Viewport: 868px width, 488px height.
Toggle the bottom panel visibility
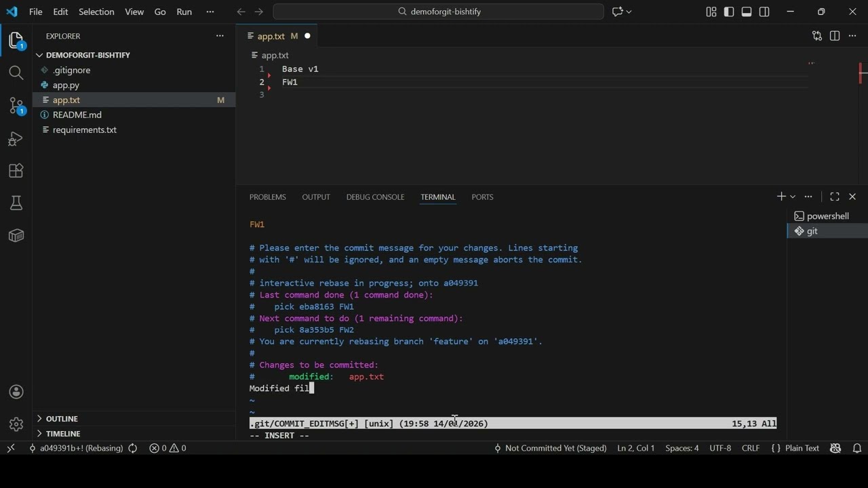(747, 12)
